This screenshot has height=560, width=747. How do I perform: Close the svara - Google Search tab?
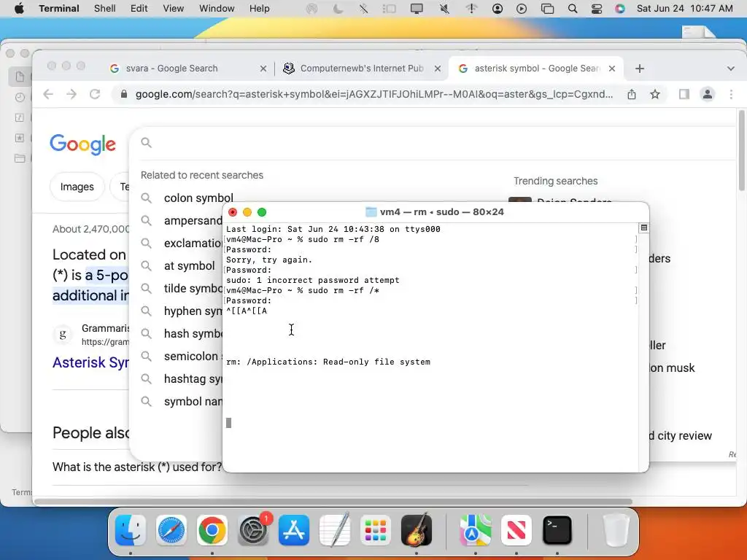(x=263, y=69)
